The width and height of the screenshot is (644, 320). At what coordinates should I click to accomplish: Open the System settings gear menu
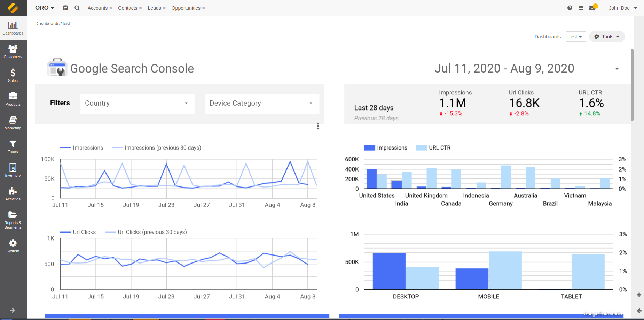tap(13, 246)
